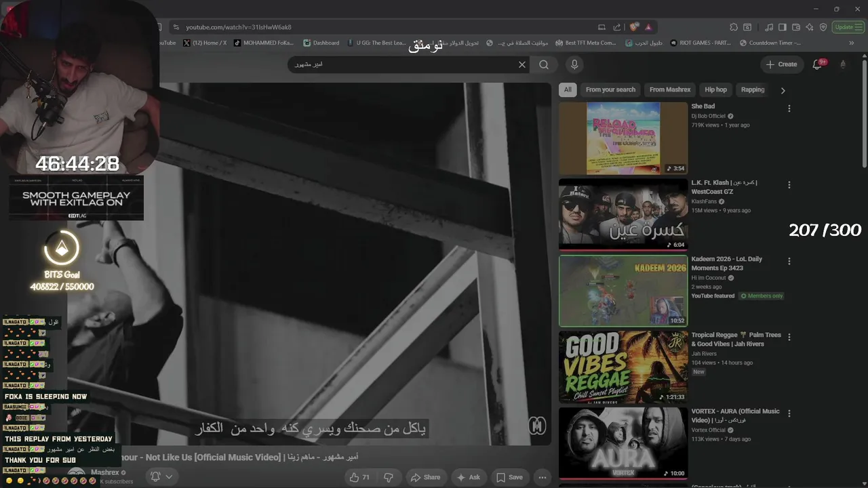Open the She Bad video thumbnail
The height and width of the screenshot is (488, 868).
click(623, 138)
